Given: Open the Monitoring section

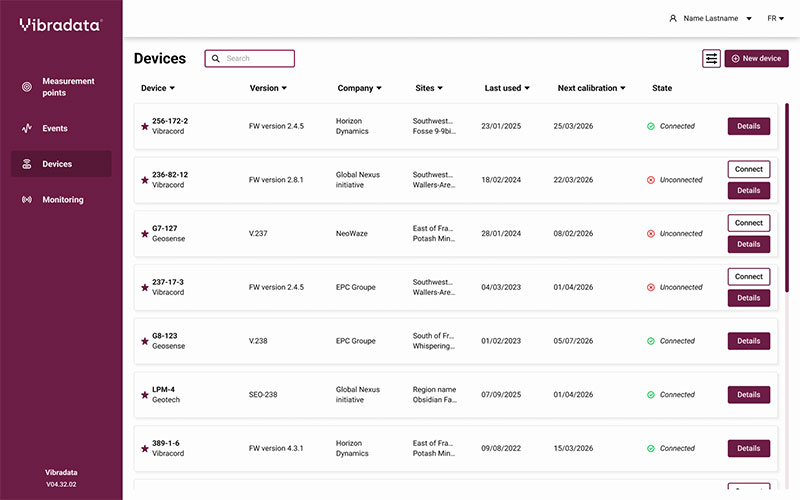Looking at the screenshot, I should [x=61, y=200].
